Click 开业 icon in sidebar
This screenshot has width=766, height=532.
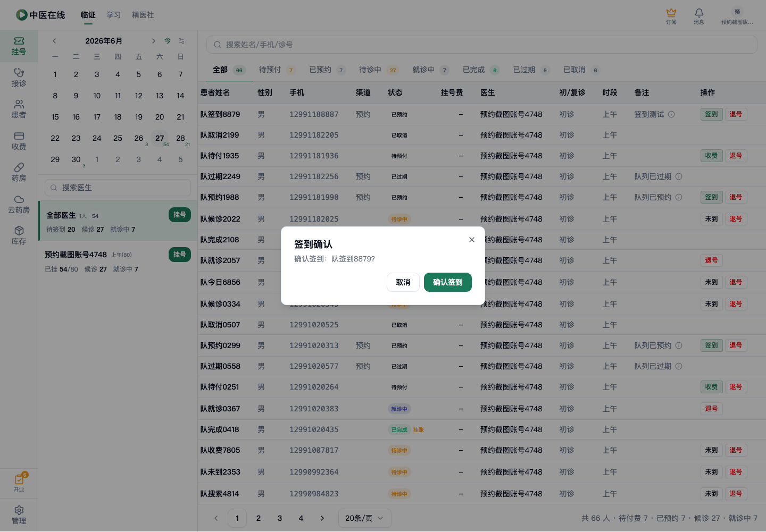click(x=19, y=483)
